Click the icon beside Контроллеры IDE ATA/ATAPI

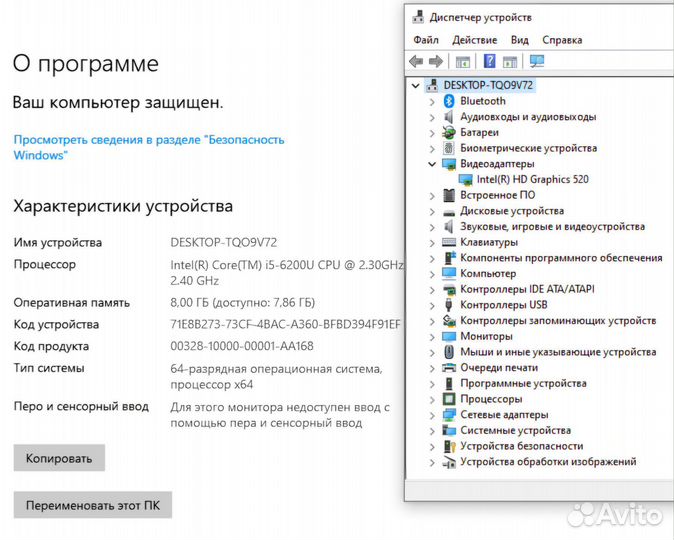pos(449,290)
